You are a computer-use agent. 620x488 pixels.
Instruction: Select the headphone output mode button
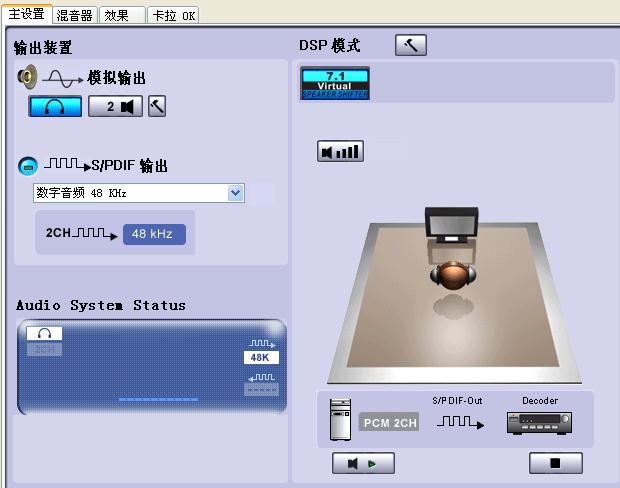pyautogui.click(x=55, y=106)
